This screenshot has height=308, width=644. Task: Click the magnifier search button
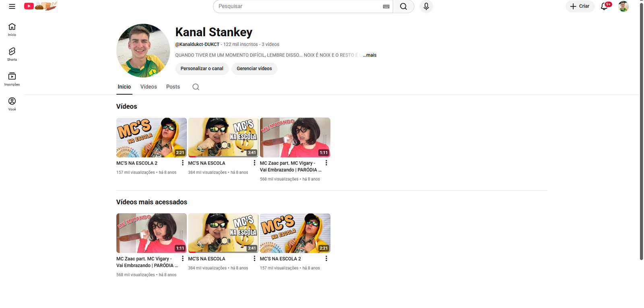(403, 6)
